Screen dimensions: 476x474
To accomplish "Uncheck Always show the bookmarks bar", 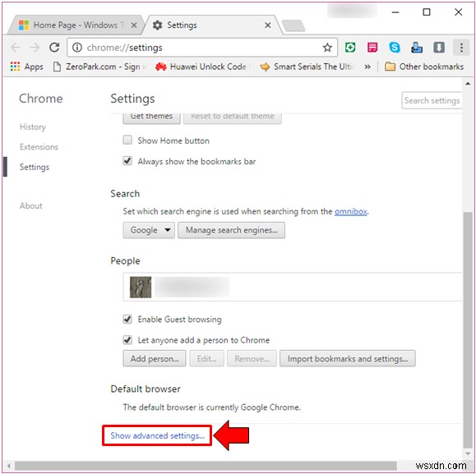I will (127, 161).
